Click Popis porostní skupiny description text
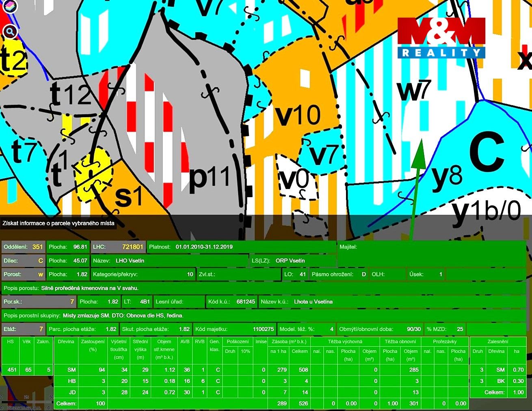Viewport: 532px width, 411px height. pos(123,315)
